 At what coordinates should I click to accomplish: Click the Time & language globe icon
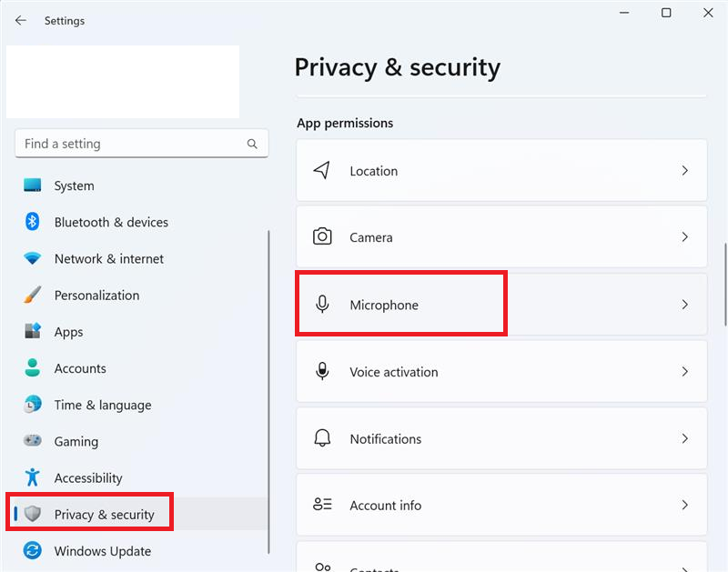tap(33, 405)
